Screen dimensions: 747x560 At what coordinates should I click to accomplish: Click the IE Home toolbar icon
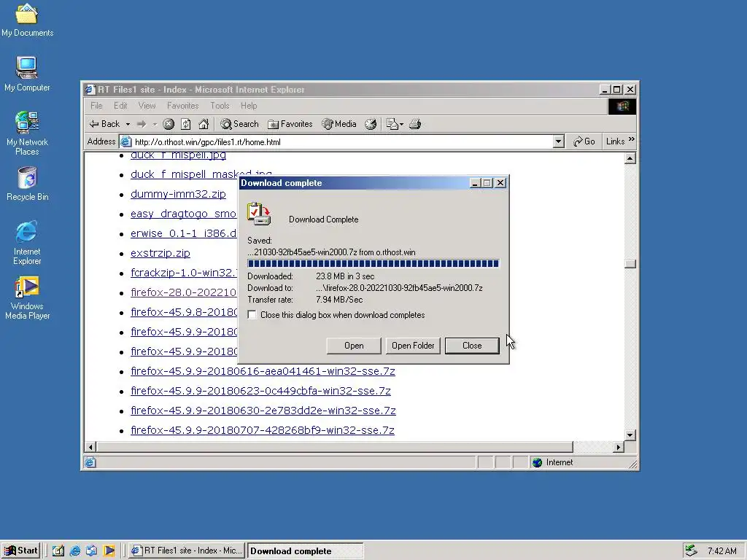point(204,124)
